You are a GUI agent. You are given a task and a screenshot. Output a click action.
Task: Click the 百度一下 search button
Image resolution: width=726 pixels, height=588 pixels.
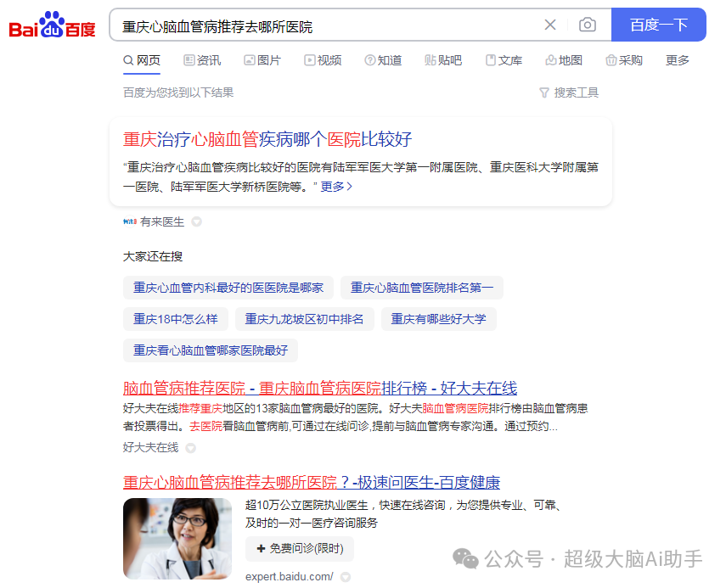pos(658,25)
